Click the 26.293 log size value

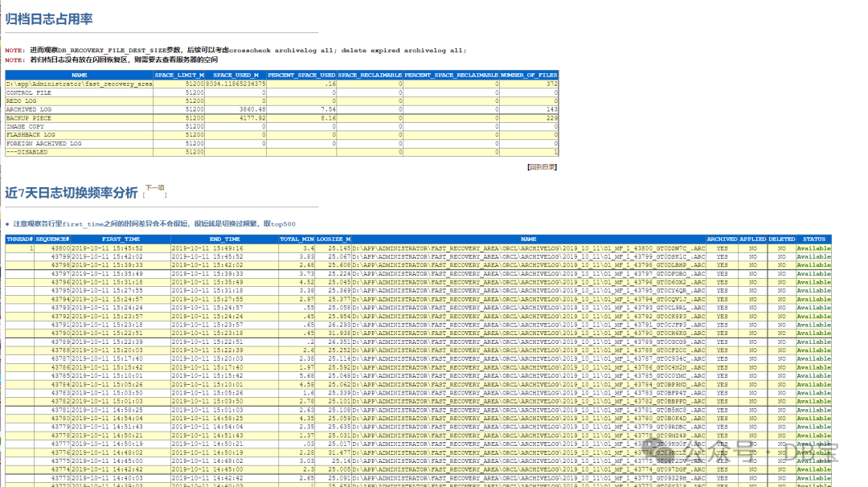point(339,325)
